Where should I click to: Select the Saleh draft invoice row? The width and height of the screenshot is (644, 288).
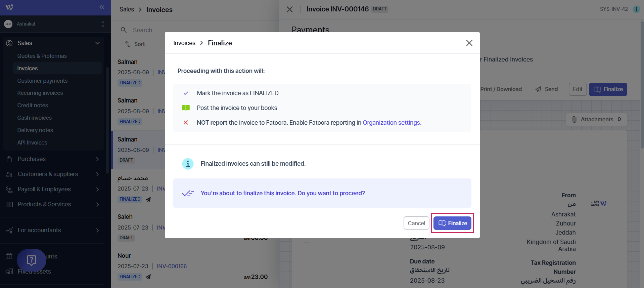(x=138, y=227)
